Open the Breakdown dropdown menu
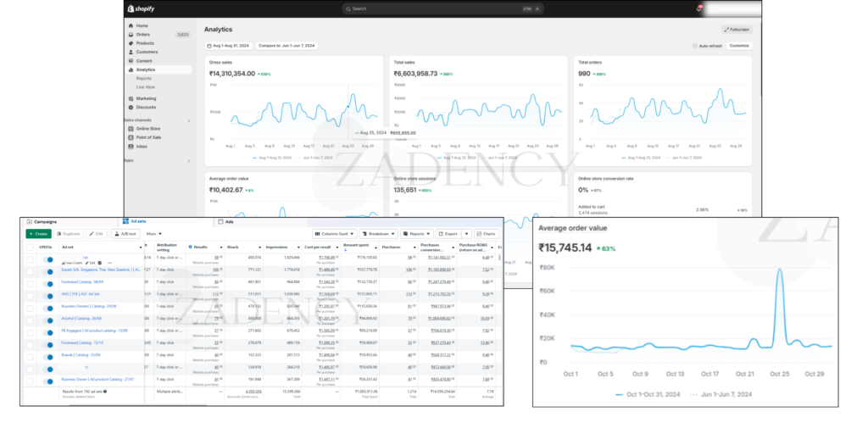This screenshot has height=434, width=868. coord(378,233)
